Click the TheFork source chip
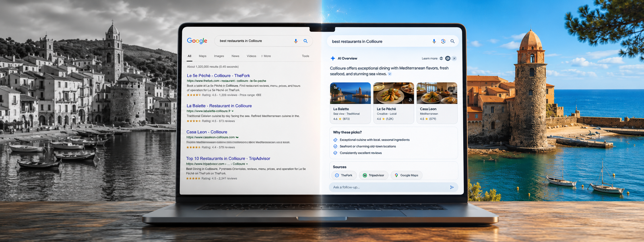 coord(344,175)
